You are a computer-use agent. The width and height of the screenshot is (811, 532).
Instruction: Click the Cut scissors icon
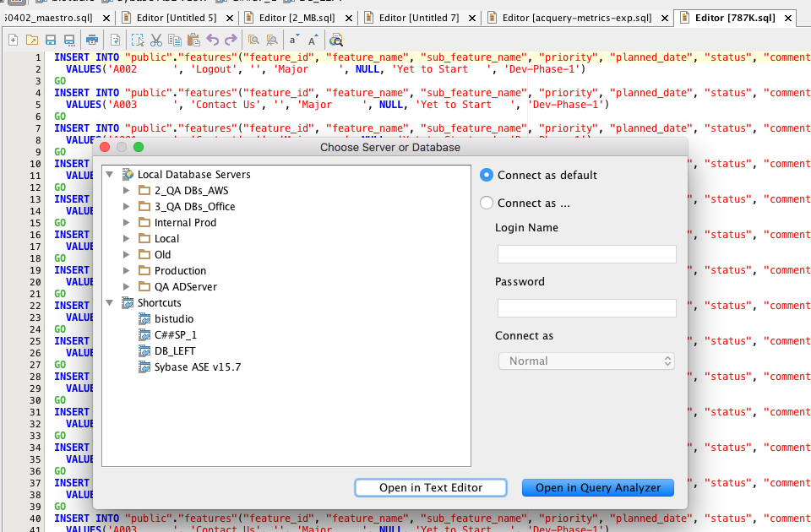[156, 40]
